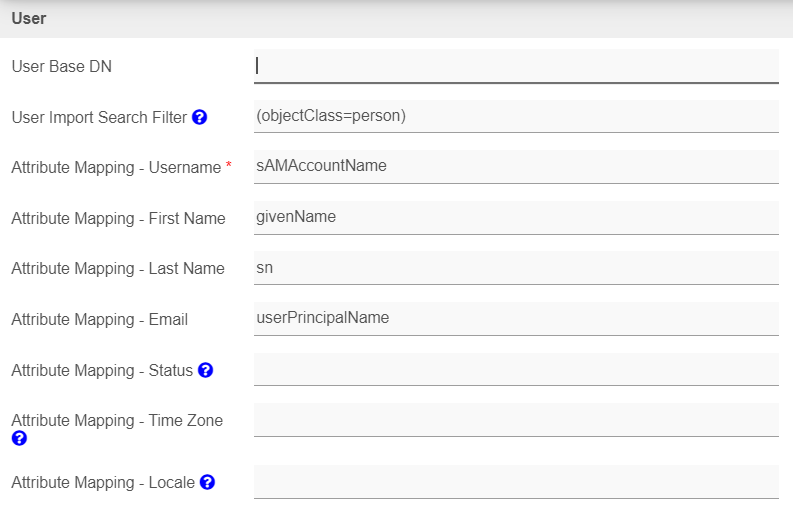Click the First Name field with givenName
Screen dimensions: 793x521
tap(516, 217)
